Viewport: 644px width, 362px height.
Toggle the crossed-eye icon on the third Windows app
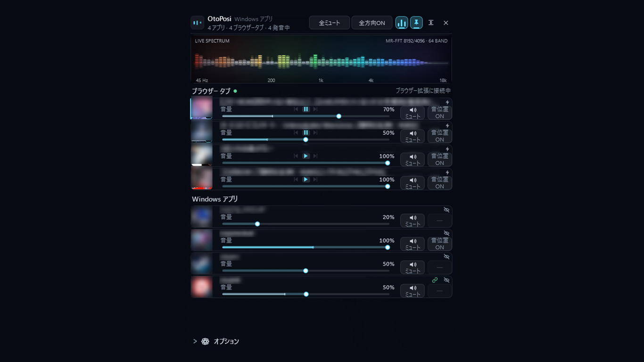point(446,256)
